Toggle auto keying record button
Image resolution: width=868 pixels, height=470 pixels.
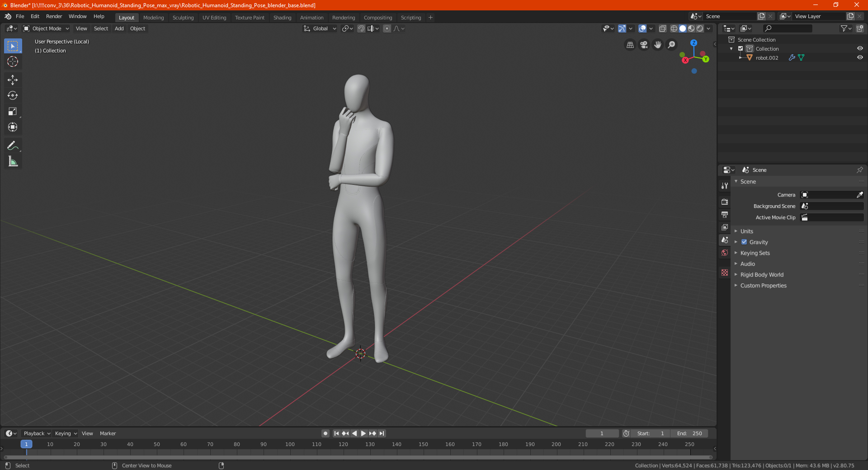tap(325, 433)
